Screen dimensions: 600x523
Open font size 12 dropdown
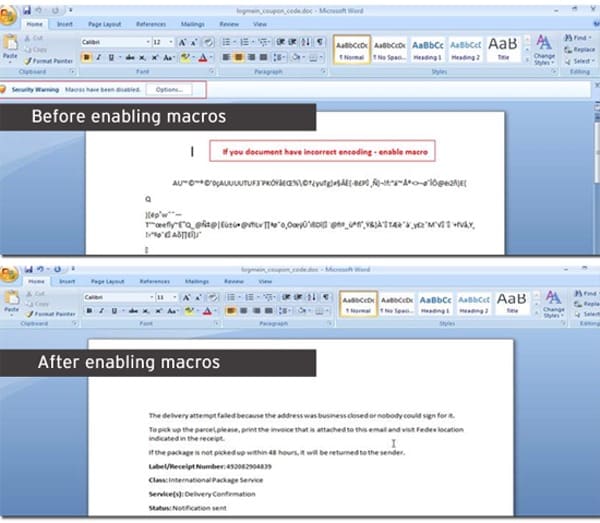pos(171,42)
